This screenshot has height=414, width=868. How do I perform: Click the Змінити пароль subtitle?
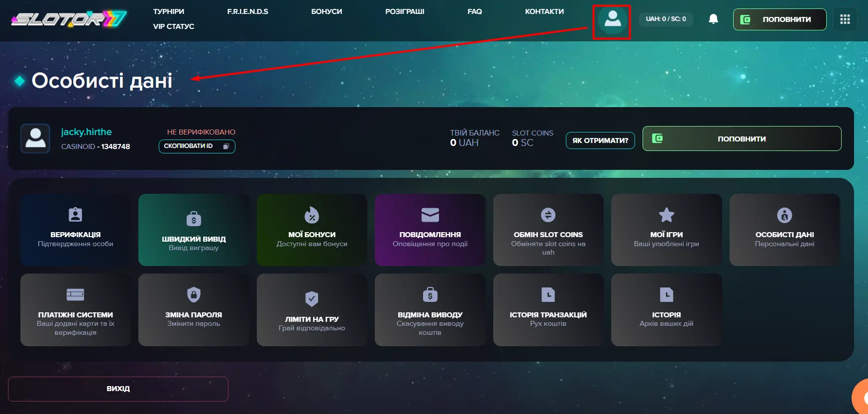pos(194,323)
